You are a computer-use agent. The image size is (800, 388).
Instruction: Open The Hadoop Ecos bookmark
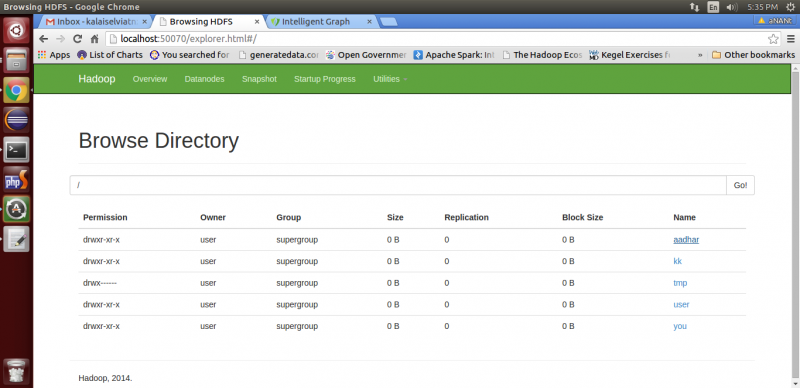coord(542,55)
